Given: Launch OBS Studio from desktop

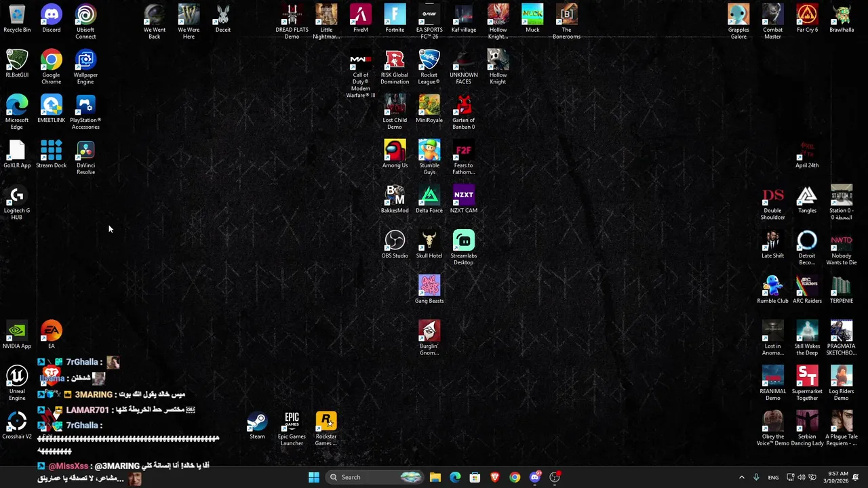Looking at the screenshot, I should 395,245.
